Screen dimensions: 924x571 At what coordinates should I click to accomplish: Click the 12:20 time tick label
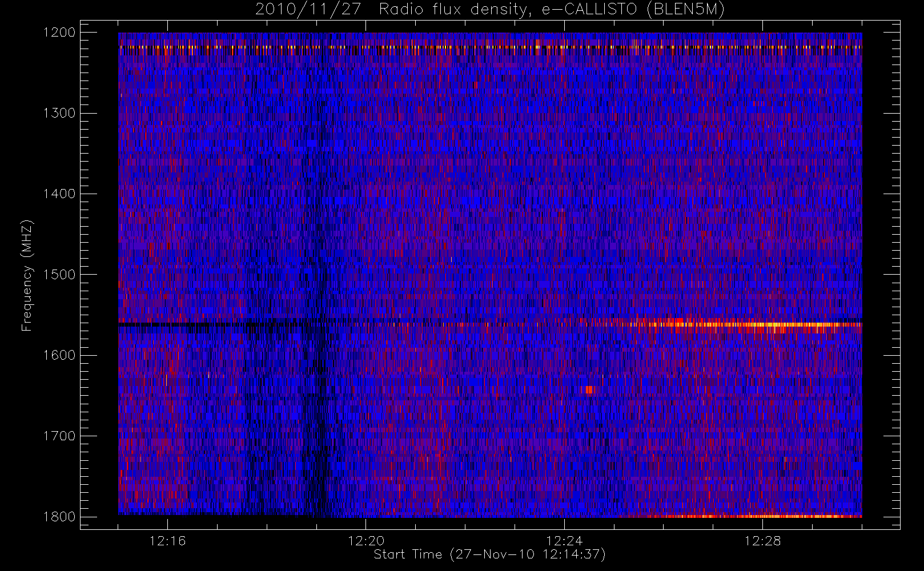366,541
